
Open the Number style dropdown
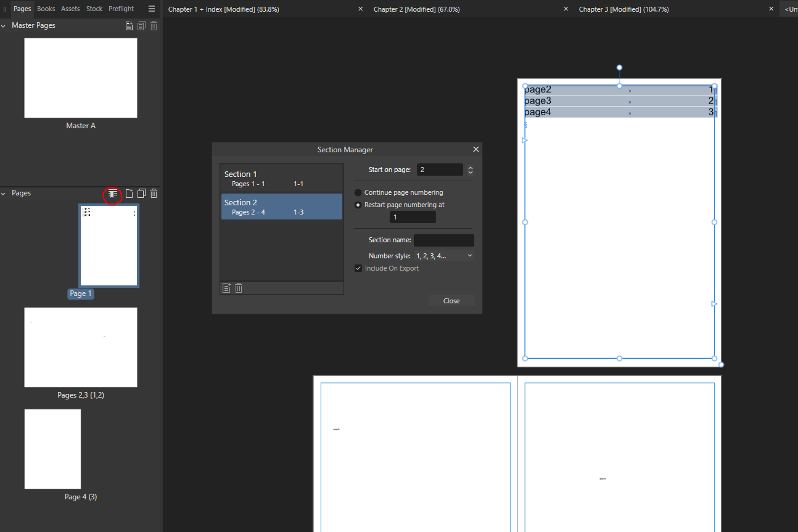coord(444,256)
